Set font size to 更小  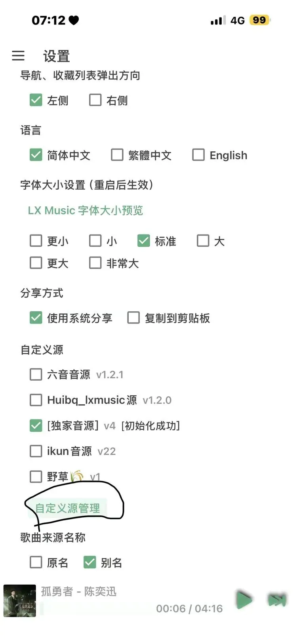[x=36, y=241]
